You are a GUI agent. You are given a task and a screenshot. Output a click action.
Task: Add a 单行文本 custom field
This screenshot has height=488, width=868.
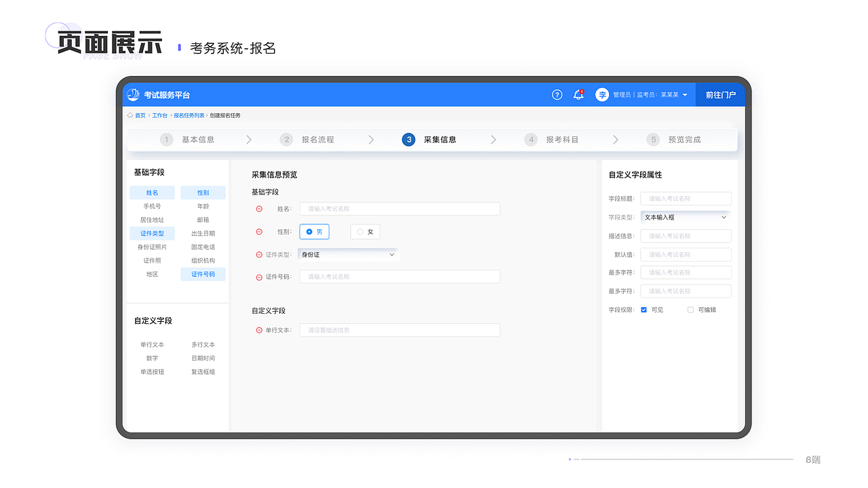coord(152,344)
